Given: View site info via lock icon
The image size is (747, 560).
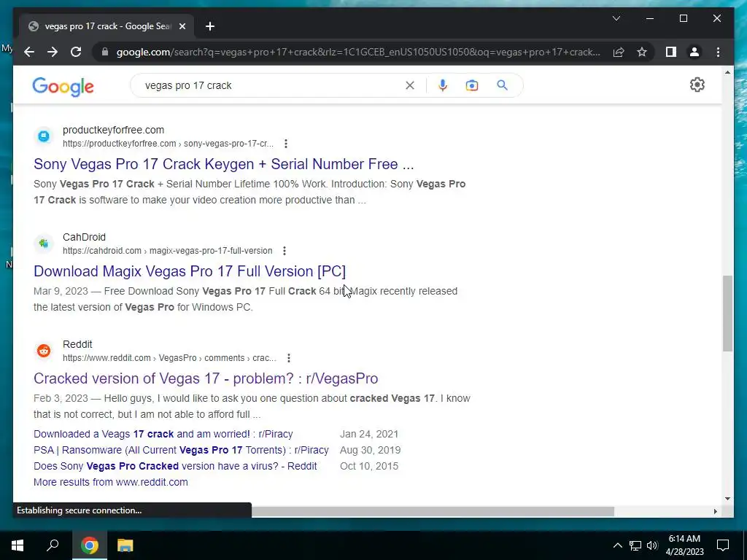Looking at the screenshot, I should tap(105, 52).
